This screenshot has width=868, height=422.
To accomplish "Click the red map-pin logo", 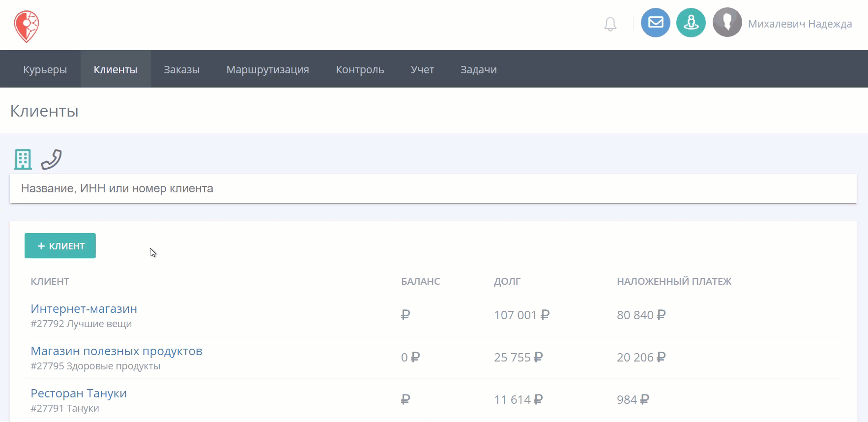I will 26,27.
